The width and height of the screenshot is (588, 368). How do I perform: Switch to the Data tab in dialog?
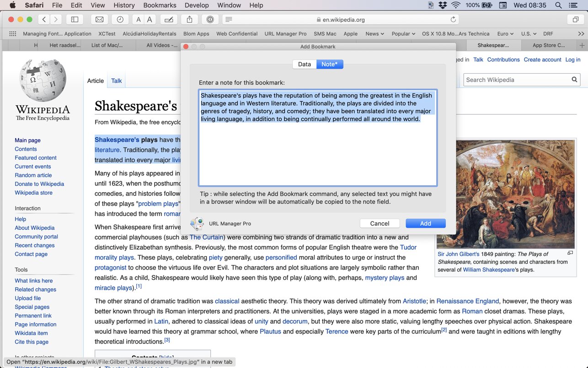click(305, 65)
